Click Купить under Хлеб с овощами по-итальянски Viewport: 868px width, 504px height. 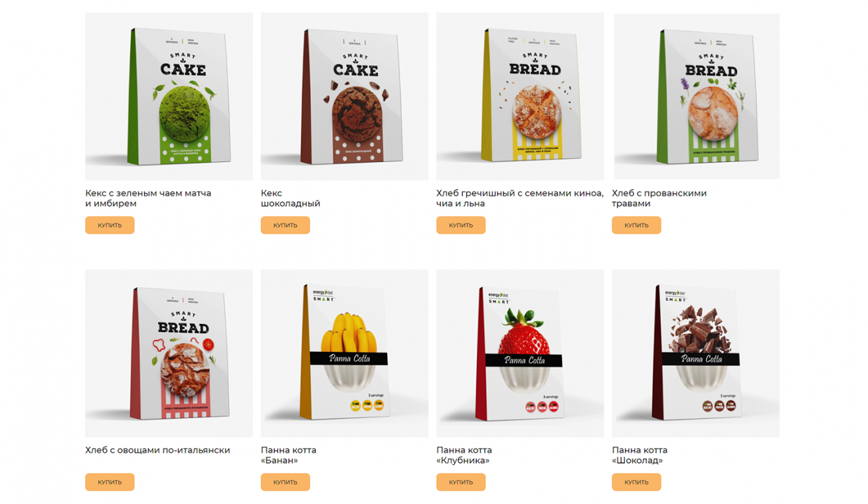coord(110,482)
